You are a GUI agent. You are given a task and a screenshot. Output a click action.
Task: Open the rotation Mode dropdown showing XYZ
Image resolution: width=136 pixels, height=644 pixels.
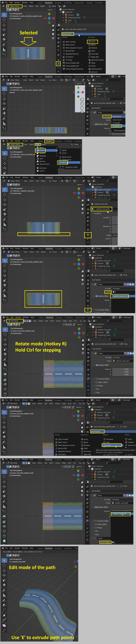point(115,235)
